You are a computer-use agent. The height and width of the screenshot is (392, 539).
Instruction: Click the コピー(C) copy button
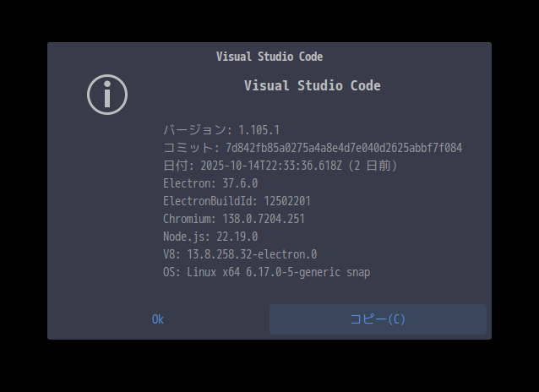coord(378,319)
